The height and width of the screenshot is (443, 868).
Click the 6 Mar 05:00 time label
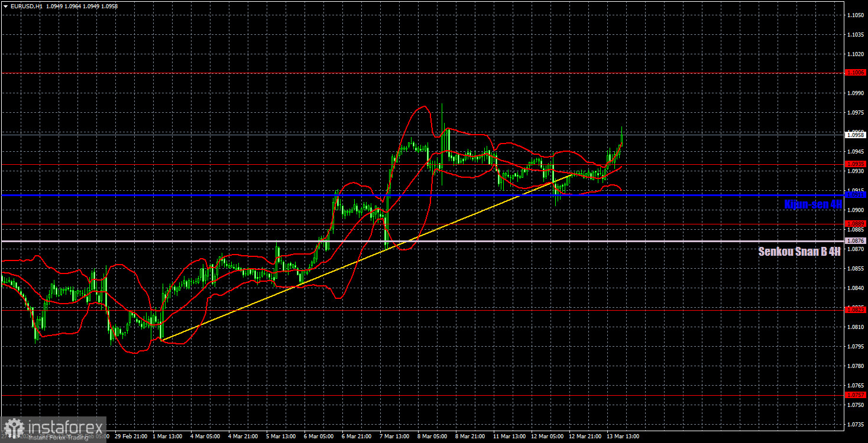tap(320, 437)
